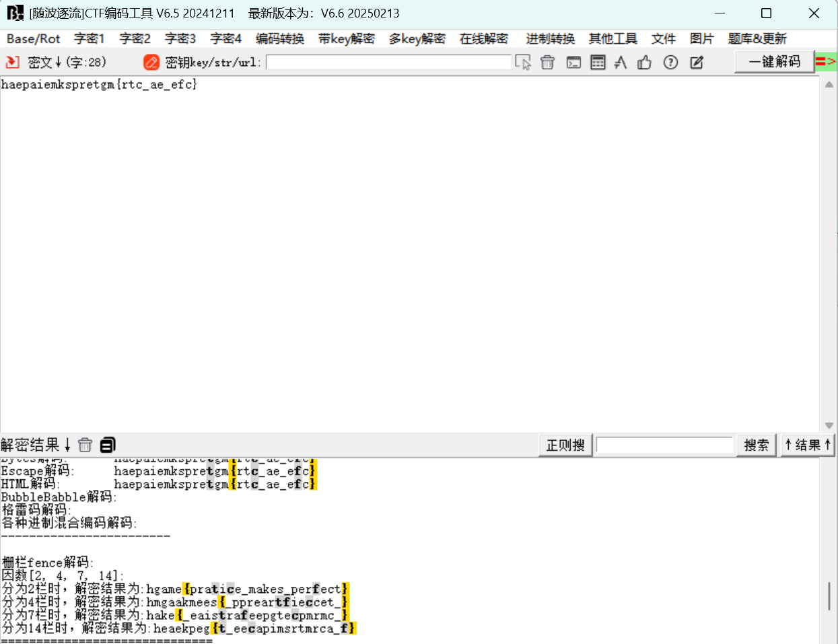Click the calculator icon on the toolbar
The image size is (838, 644).
click(598, 61)
